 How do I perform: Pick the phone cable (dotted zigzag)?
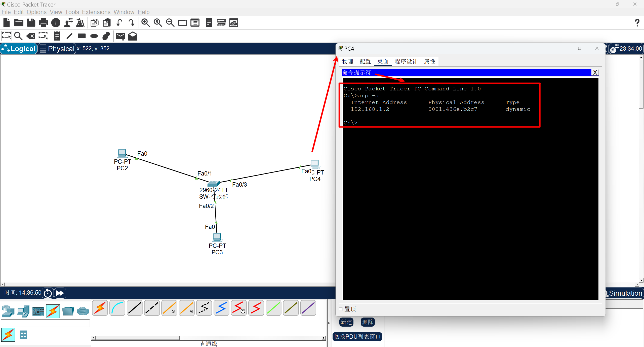click(204, 308)
